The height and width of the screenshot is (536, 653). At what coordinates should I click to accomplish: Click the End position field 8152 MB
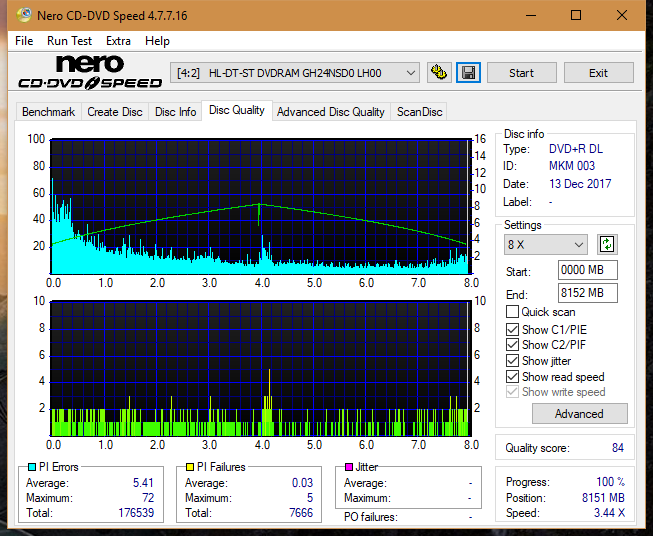click(x=587, y=293)
